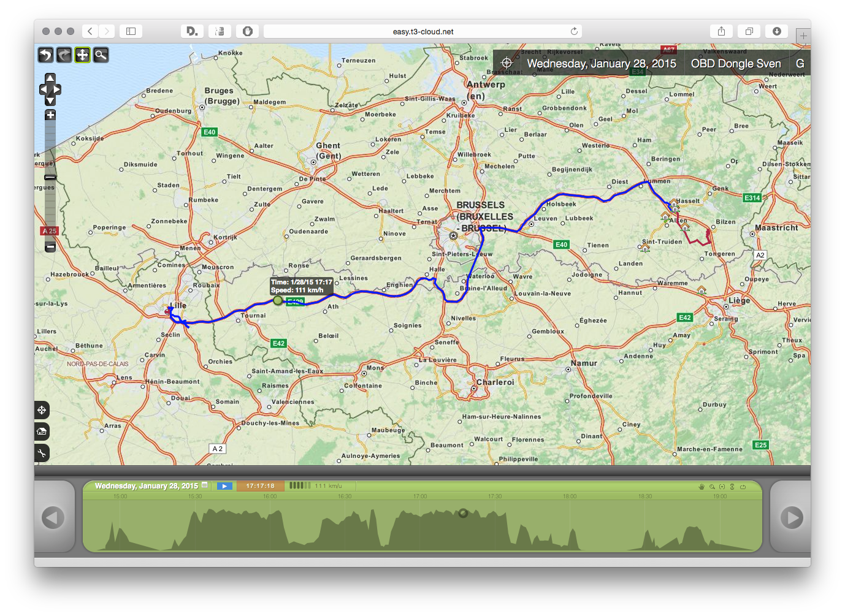Pan the map left with the arrow pad
The image size is (845, 616).
43,89
